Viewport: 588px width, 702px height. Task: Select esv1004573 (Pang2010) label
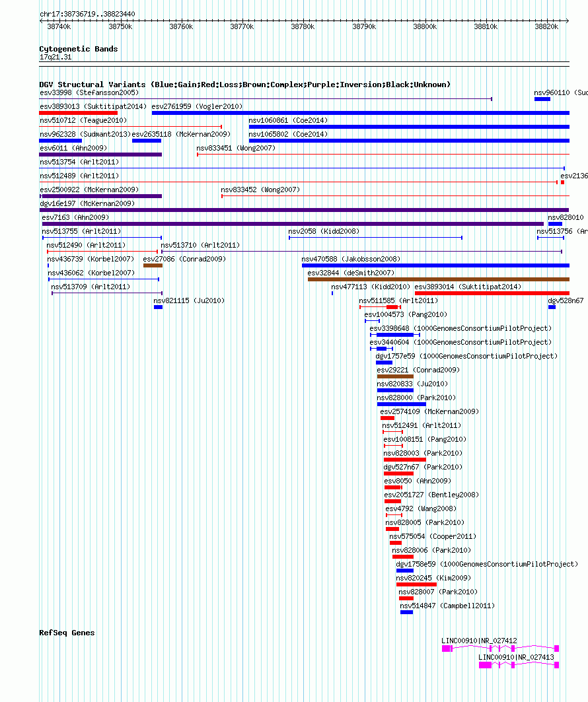pyautogui.click(x=406, y=315)
